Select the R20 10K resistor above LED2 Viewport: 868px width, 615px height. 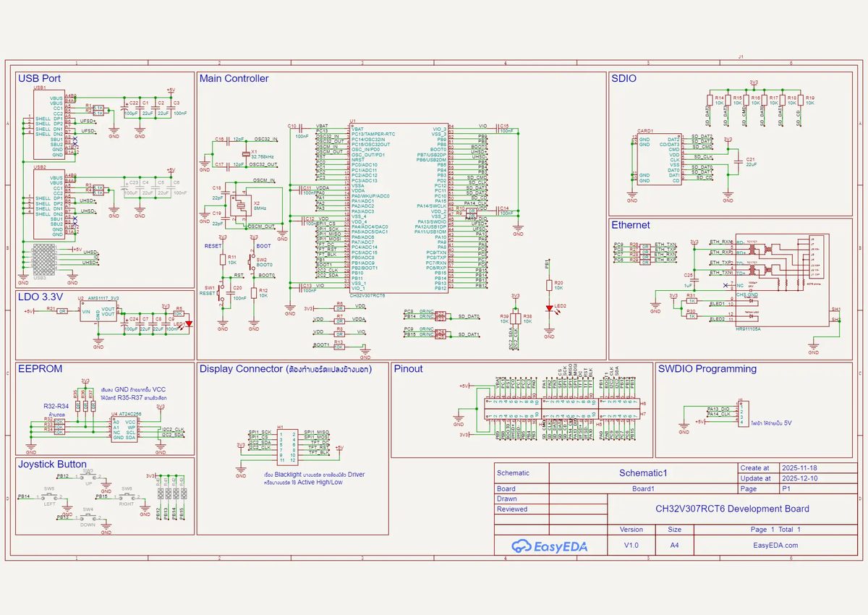(x=548, y=285)
